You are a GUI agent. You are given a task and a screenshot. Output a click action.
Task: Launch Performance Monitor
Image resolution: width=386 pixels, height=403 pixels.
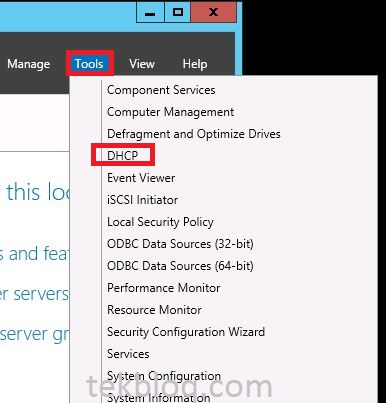pos(163,288)
